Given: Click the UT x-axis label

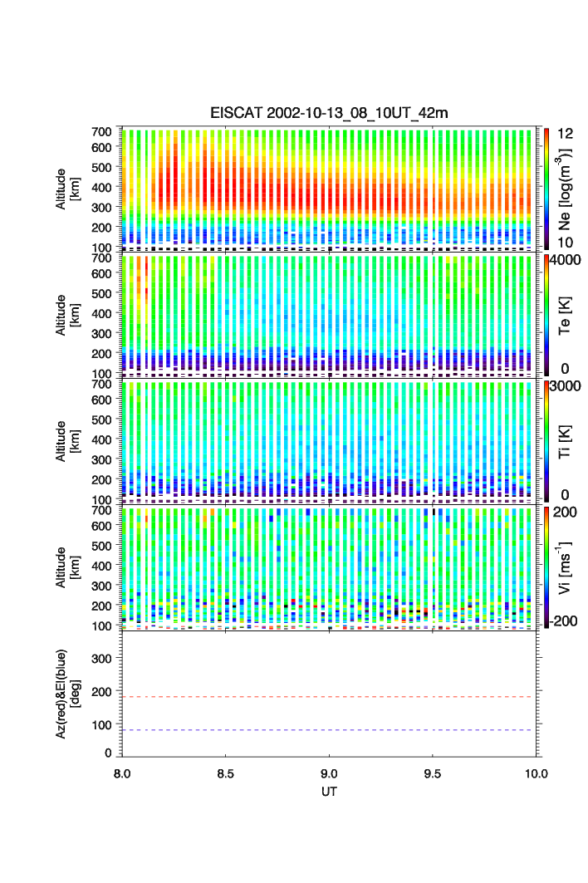Looking at the screenshot, I should click(x=329, y=792).
